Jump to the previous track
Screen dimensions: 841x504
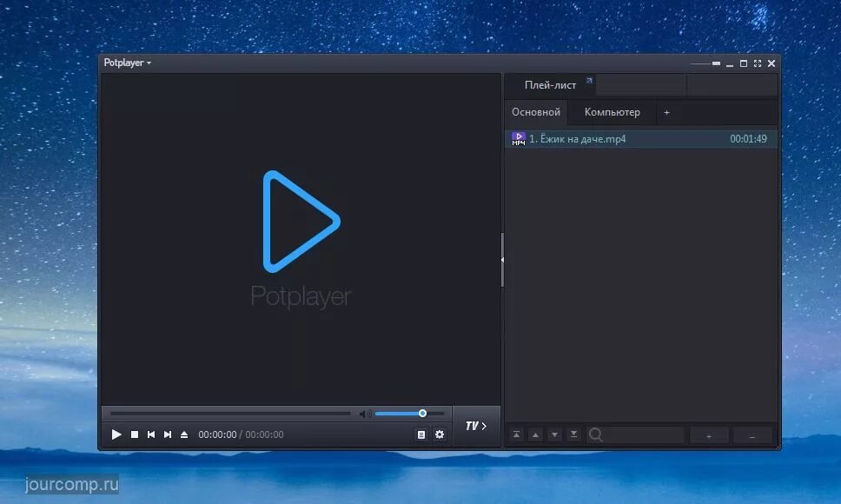pyautogui.click(x=151, y=434)
